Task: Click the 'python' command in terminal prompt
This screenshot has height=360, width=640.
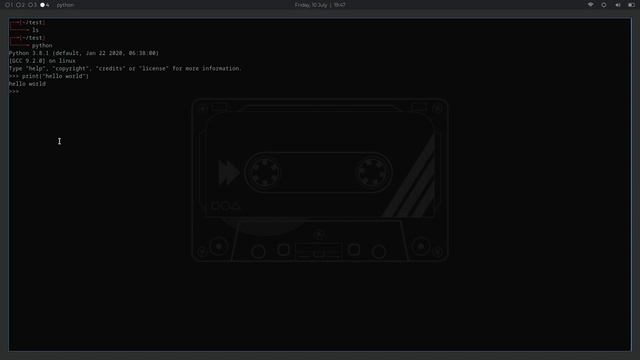Action: pos(42,45)
